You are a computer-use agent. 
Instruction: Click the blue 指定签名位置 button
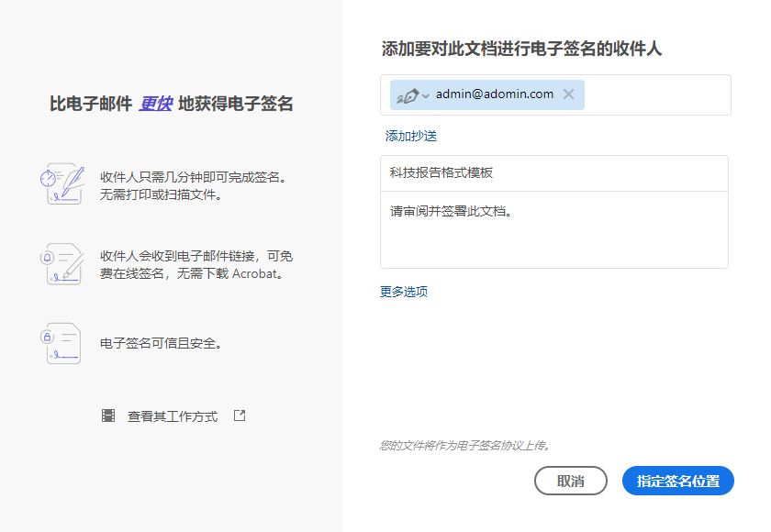click(x=677, y=480)
